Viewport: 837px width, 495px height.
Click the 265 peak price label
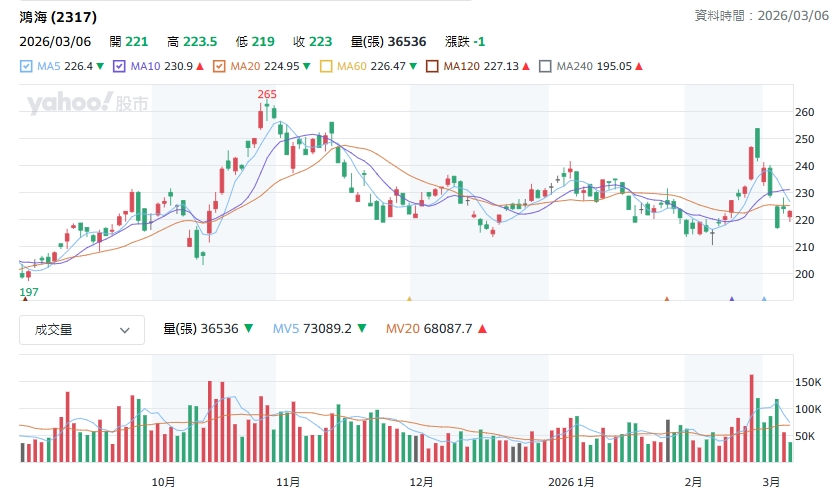pos(266,94)
